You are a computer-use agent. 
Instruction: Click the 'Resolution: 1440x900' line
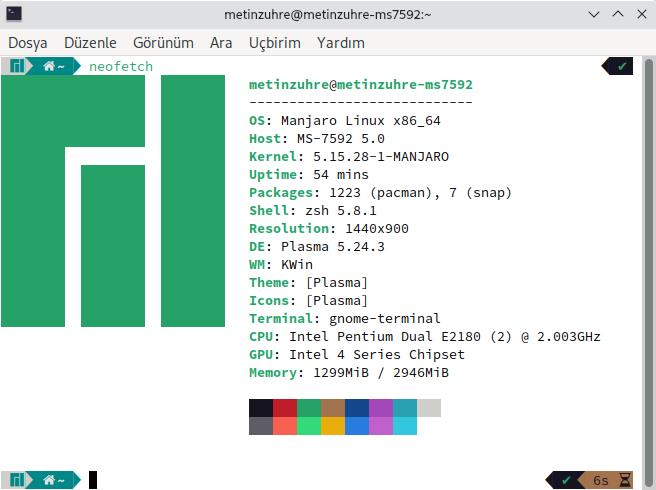(329, 228)
